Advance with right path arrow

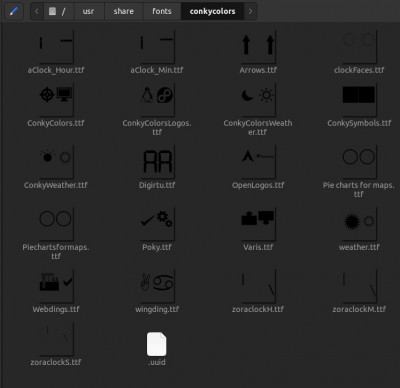pyautogui.click(x=250, y=11)
